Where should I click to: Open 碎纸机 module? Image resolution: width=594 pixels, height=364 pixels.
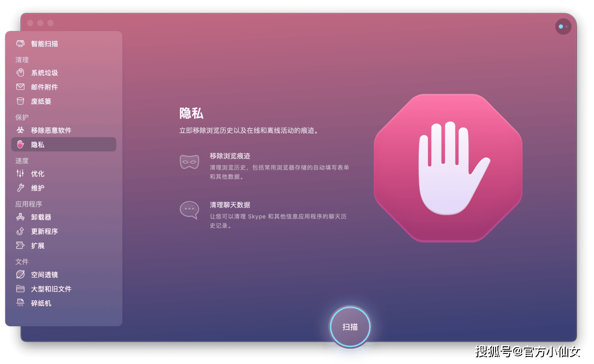tap(64, 303)
